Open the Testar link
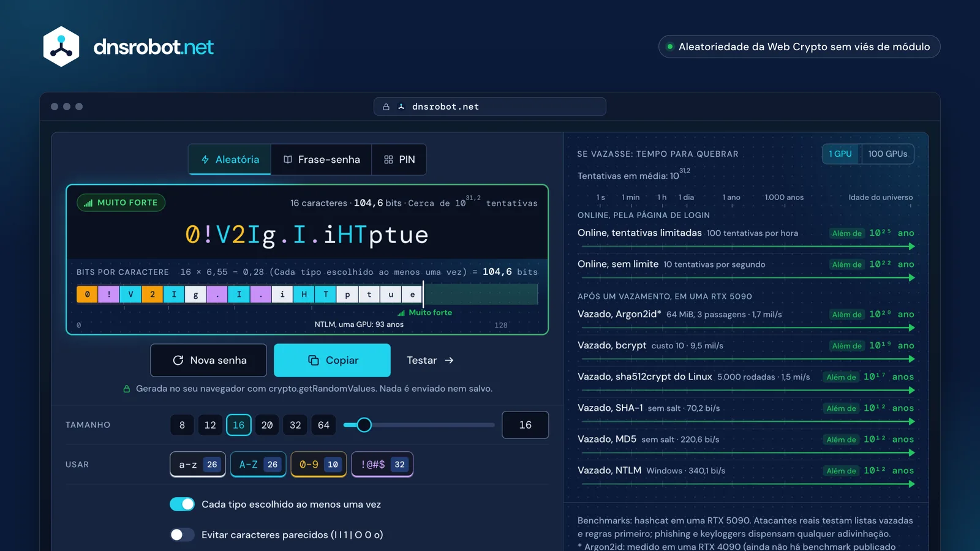The width and height of the screenshot is (980, 551). [x=430, y=361]
